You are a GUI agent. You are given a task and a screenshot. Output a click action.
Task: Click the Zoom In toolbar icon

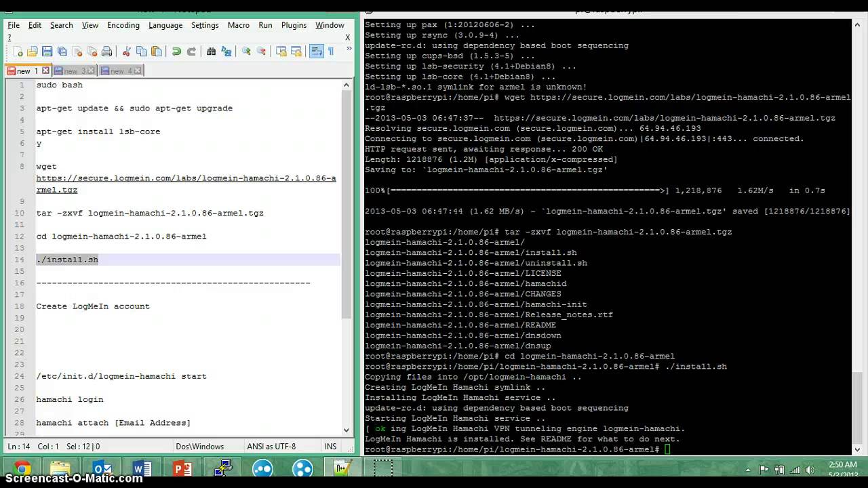(x=246, y=52)
